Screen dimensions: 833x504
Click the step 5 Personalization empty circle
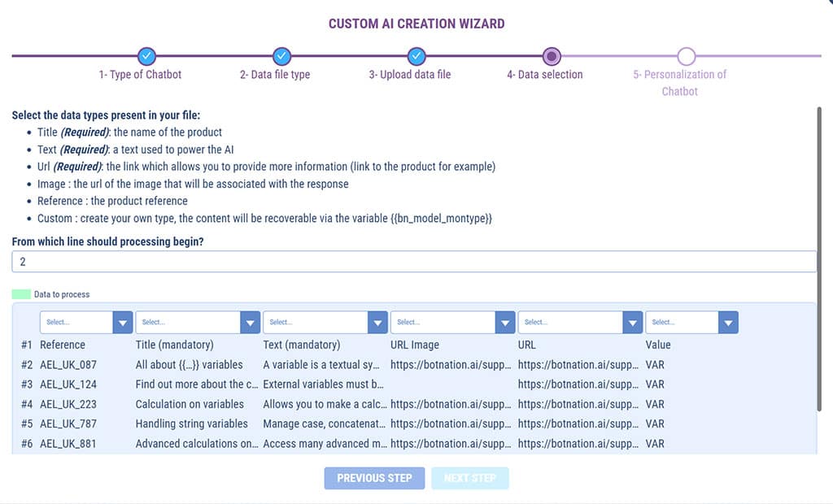coord(687,56)
